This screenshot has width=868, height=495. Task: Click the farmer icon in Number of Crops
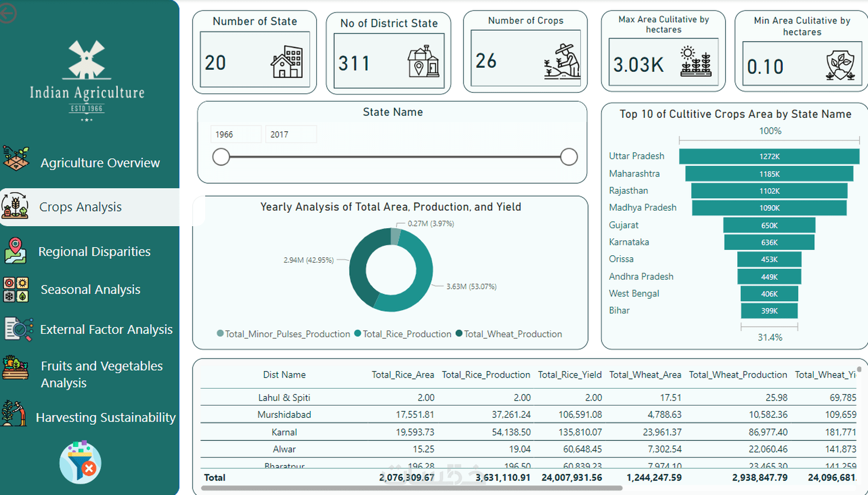pyautogui.click(x=562, y=61)
